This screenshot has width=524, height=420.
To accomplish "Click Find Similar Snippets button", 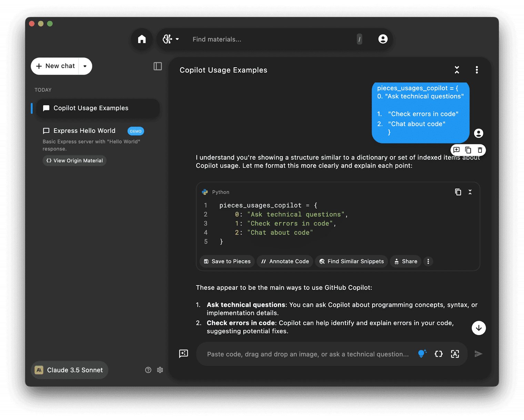I will coord(352,261).
